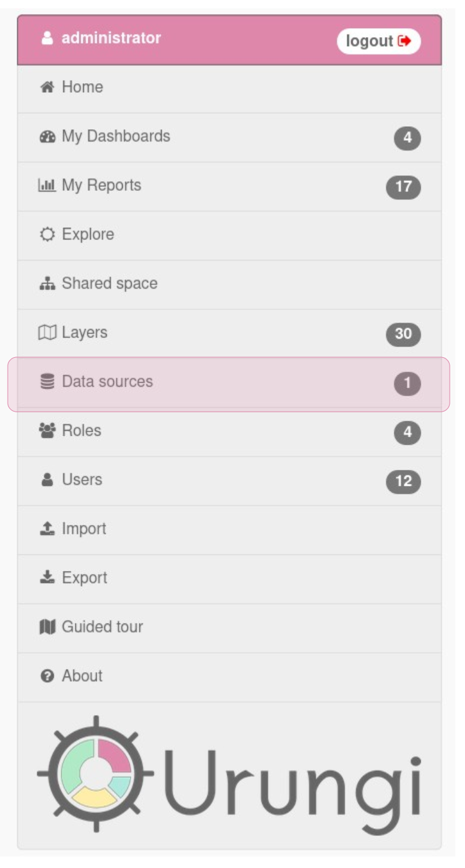This screenshot has width=465, height=868.
Task: Click the folded map icon beside Layers
Action: [x=47, y=333]
